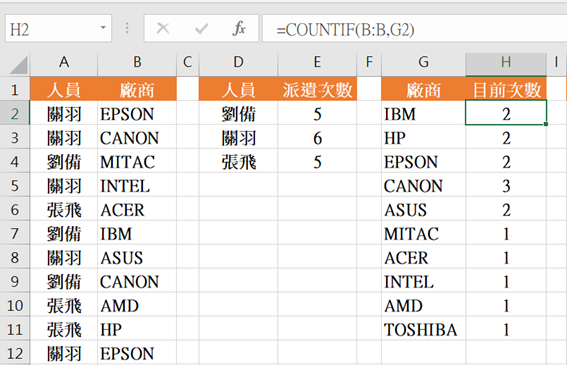Select row 1 header
This screenshot has width=567, height=365.
point(14,90)
